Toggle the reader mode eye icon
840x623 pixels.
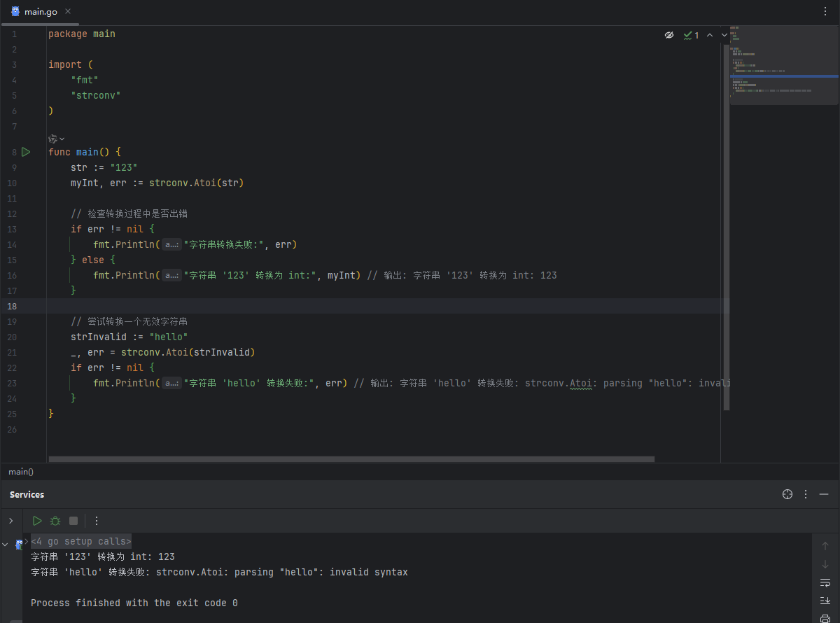[x=669, y=35]
